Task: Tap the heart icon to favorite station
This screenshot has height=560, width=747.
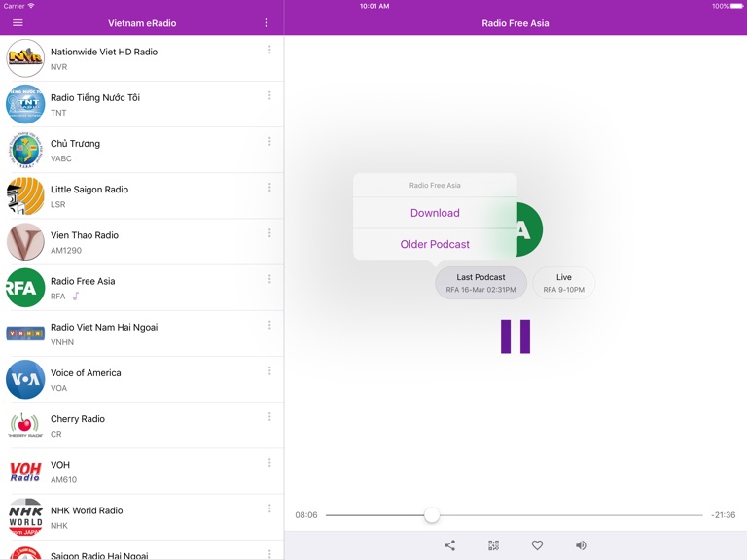Action: click(x=537, y=545)
